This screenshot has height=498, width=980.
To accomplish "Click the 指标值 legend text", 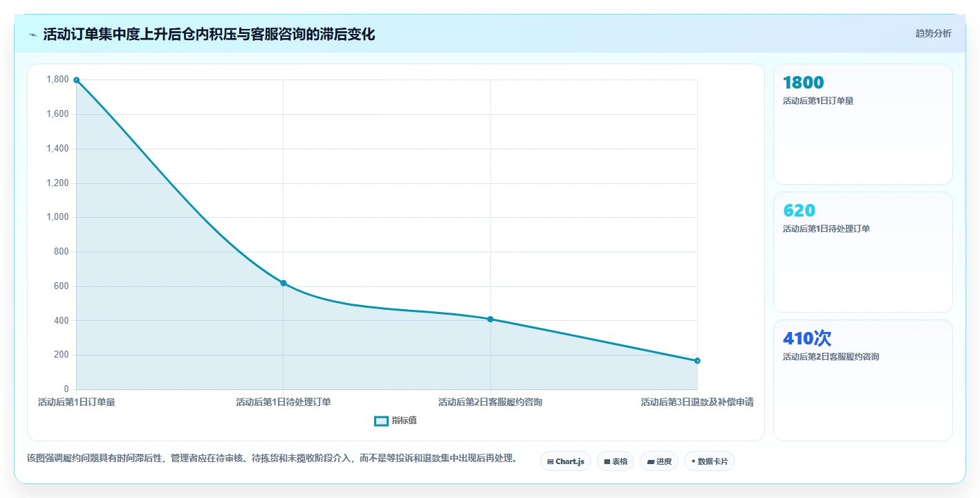I will 404,421.
